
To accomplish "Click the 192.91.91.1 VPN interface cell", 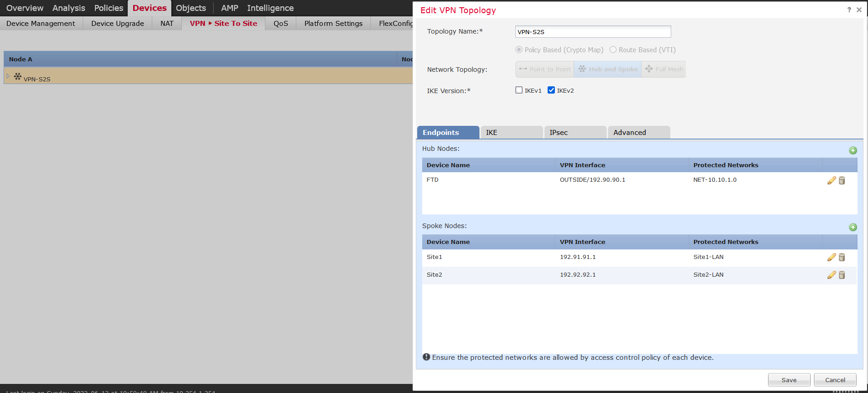I will click(x=578, y=257).
